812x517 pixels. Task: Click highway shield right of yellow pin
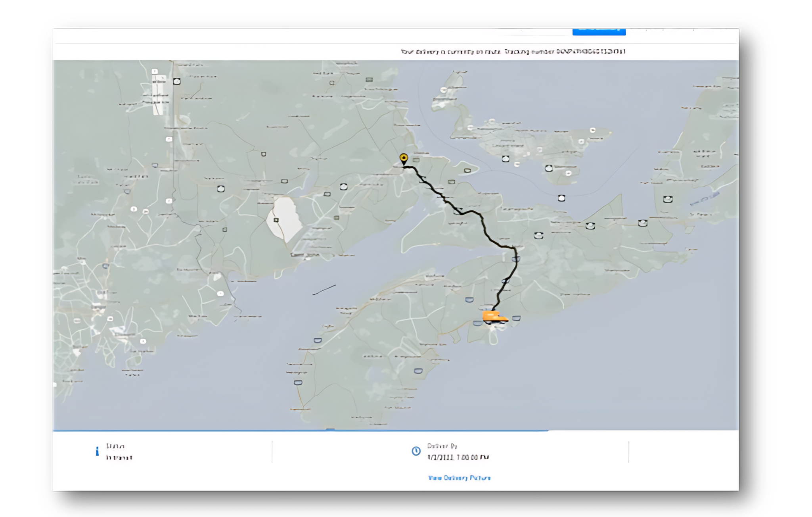point(416,160)
